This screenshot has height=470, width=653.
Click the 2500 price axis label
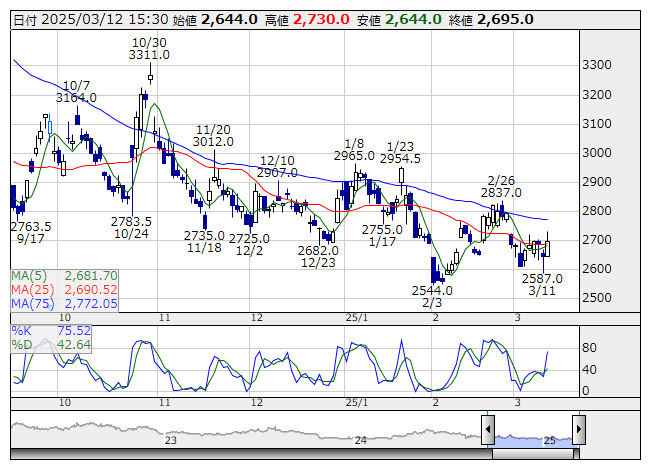[596, 298]
